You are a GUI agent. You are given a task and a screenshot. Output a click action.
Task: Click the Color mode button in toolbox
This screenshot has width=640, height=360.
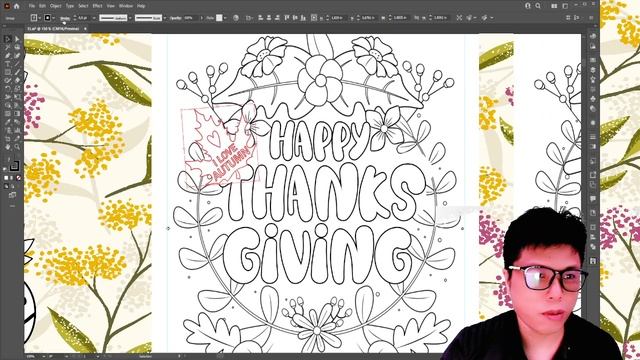[x=7, y=178]
